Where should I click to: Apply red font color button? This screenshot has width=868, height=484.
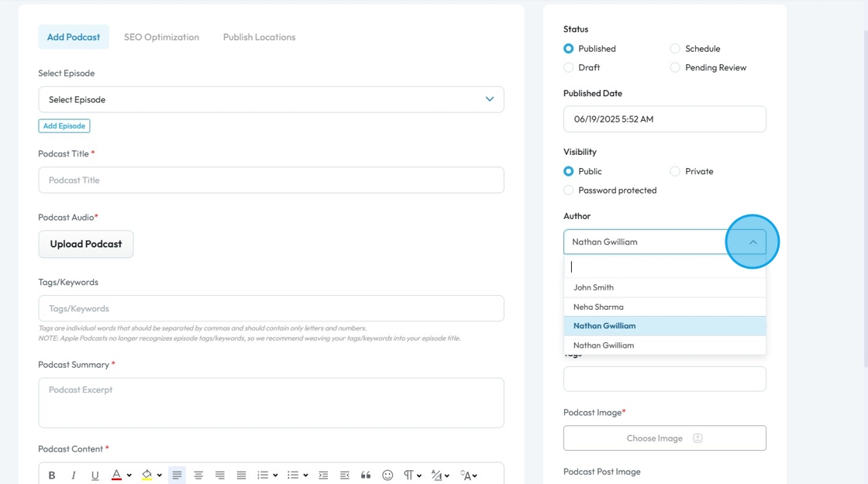(x=116, y=475)
